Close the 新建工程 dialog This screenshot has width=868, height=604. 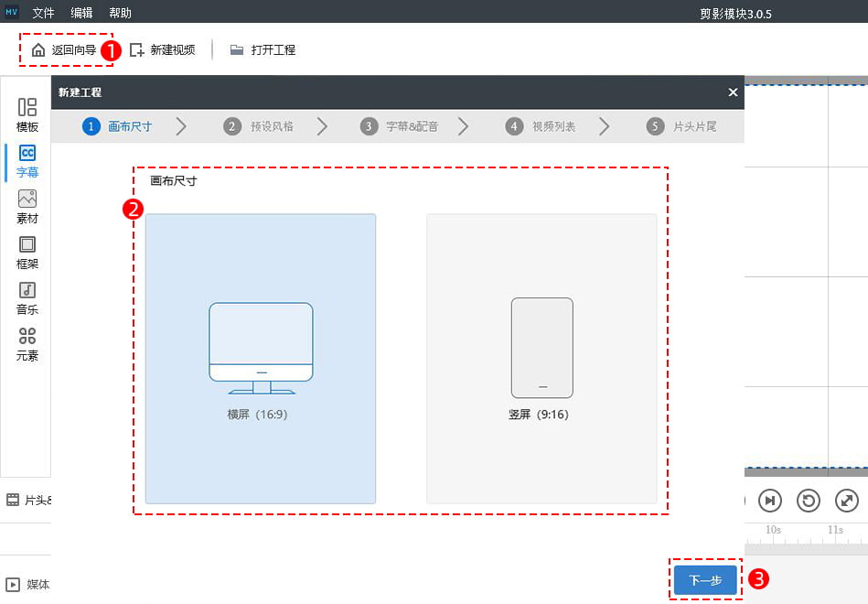[733, 92]
